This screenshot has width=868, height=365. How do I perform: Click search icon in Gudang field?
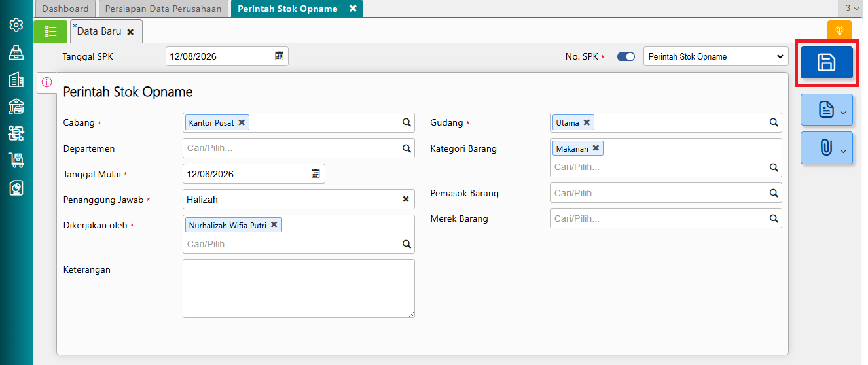(x=774, y=122)
